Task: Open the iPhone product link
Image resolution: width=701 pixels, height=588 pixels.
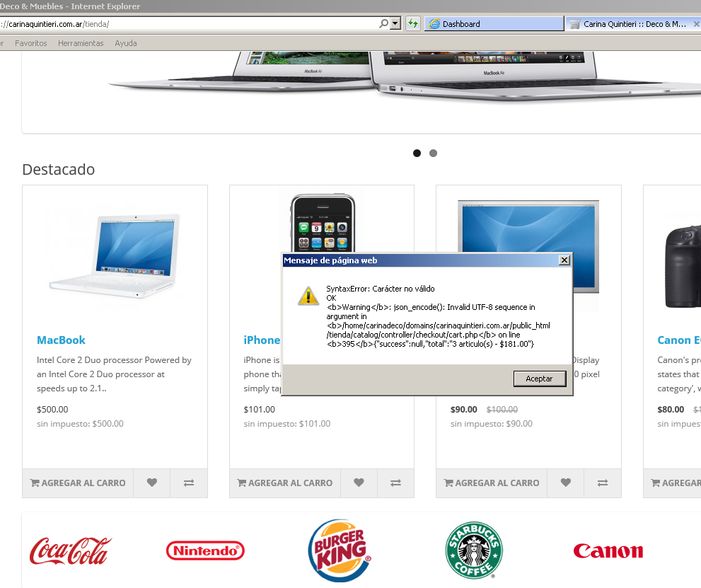Action: [262, 340]
